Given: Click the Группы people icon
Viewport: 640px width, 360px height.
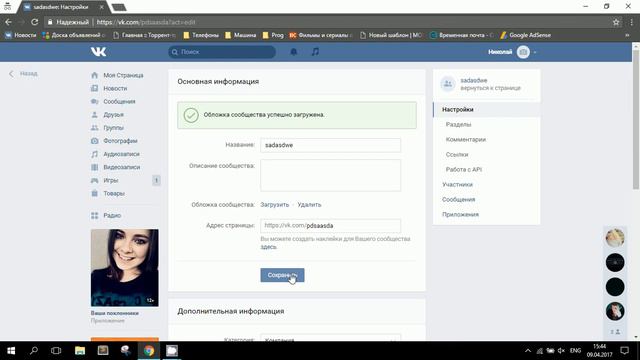Looking at the screenshot, I should (95, 127).
